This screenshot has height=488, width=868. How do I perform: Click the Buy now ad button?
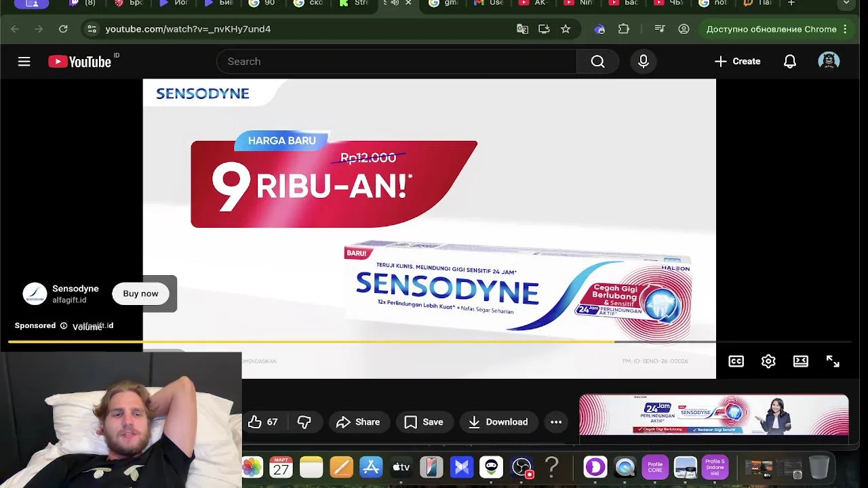140,293
